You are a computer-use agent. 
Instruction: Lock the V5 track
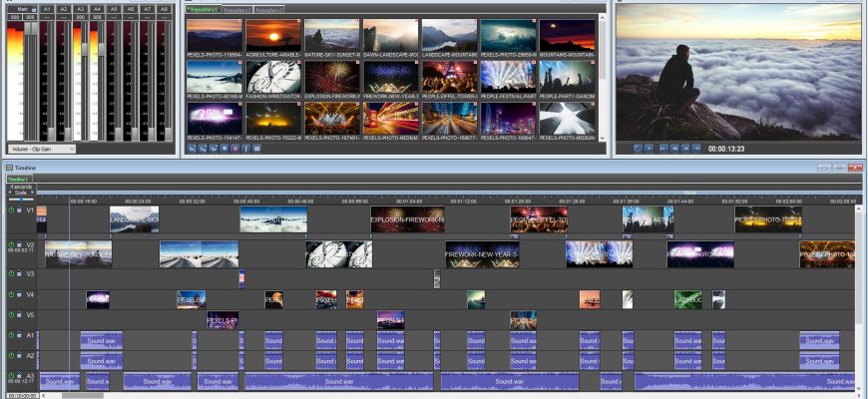pyautogui.click(x=19, y=315)
